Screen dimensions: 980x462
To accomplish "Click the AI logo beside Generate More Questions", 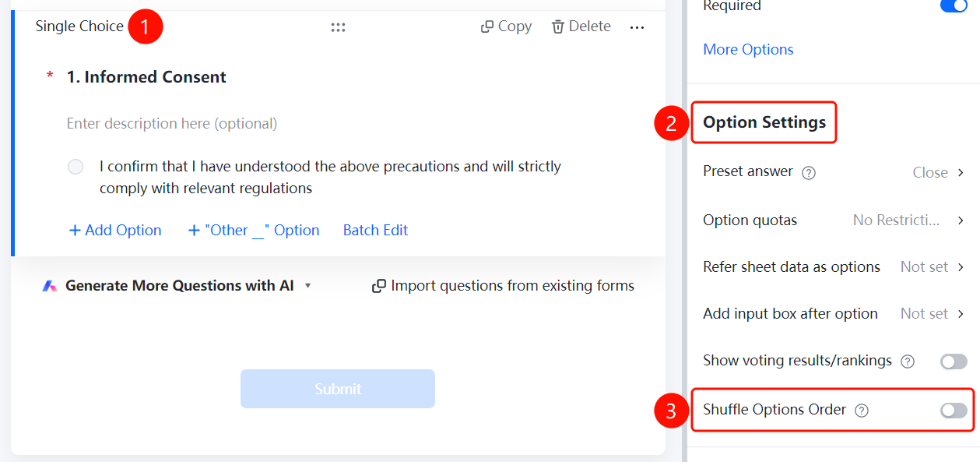I will pyautogui.click(x=50, y=286).
